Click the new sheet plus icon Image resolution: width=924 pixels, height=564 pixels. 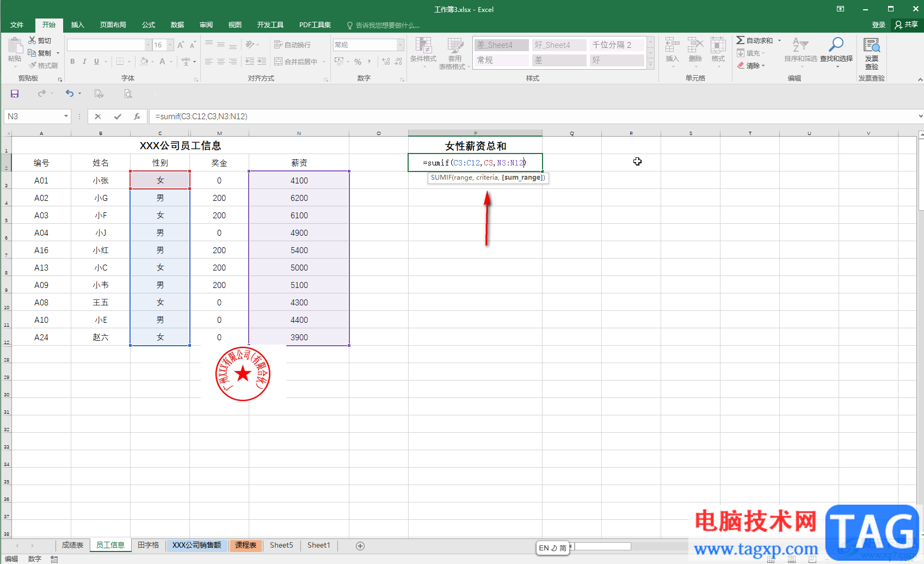[x=360, y=545]
